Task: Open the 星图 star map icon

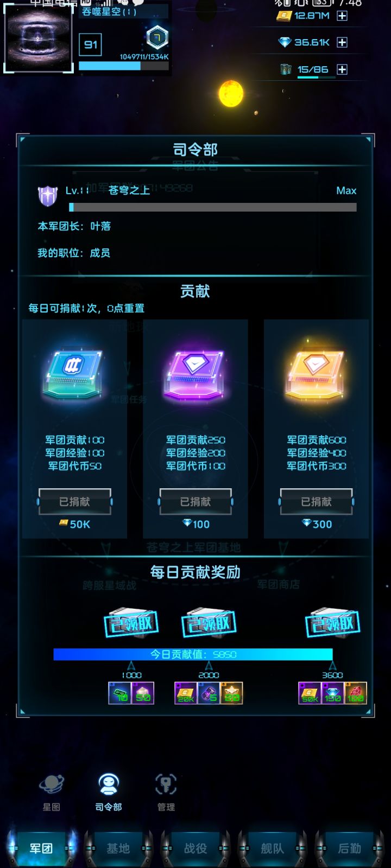Action: pyautogui.click(x=52, y=792)
